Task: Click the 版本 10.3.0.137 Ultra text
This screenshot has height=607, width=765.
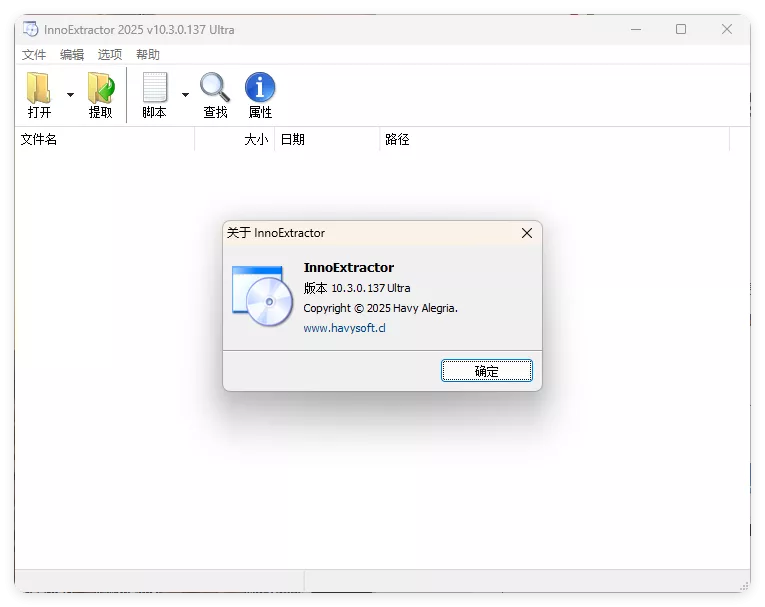Action: pyautogui.click(x=357, y=288)
